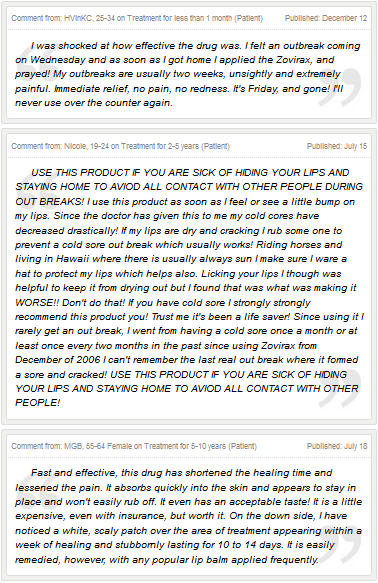Click 'Fast and effective' opening of MGB's review
The height and width of the screenshot is (583, 378).
pyautogui.click(x=74, y=473)
